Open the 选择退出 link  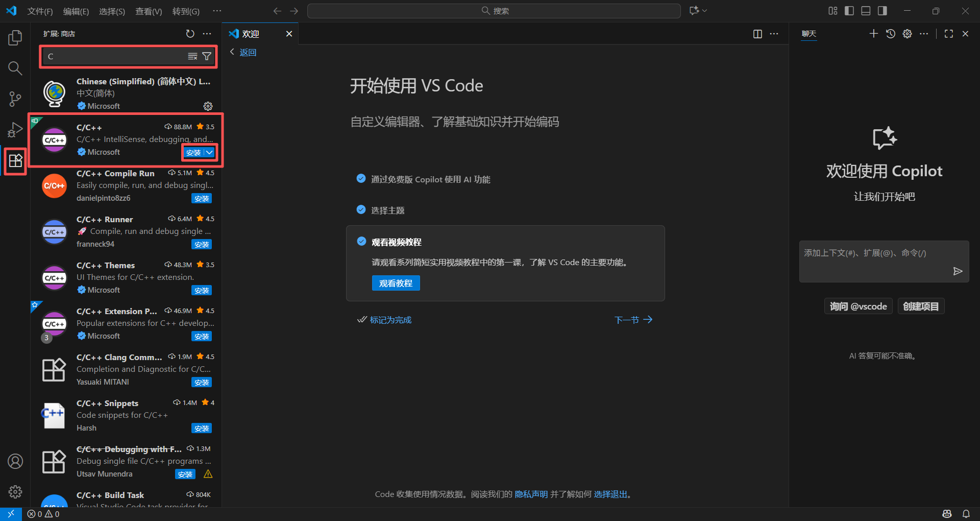[x=610, y=494]
